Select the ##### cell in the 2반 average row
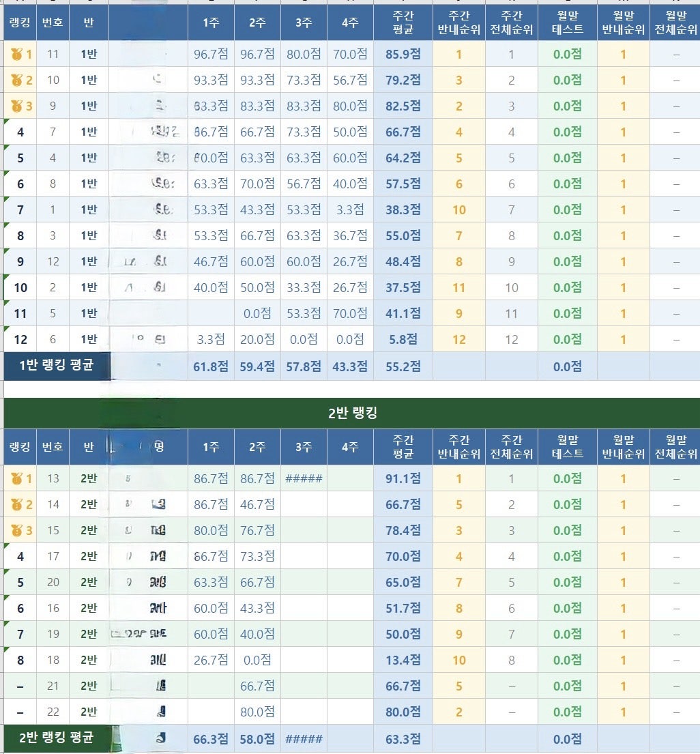 tap(304, 739)
